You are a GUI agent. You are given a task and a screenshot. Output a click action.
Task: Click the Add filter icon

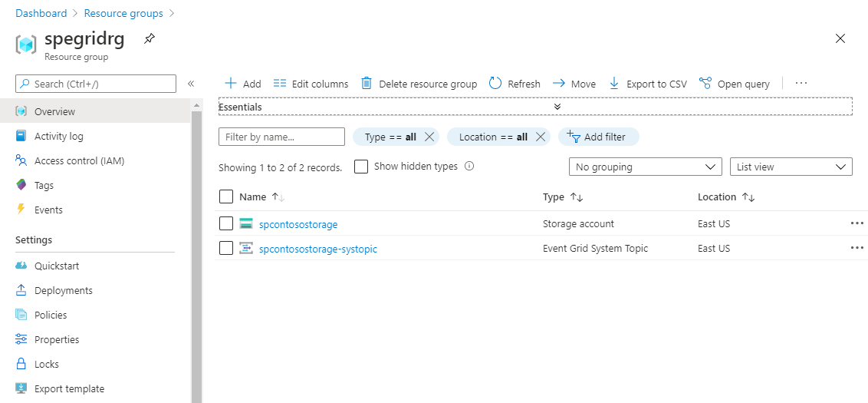(x=573, y=137)
